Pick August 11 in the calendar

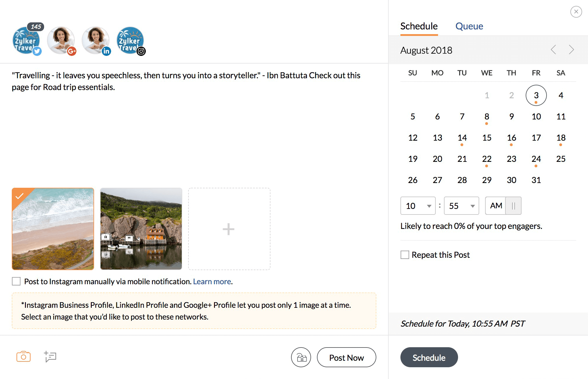[561, 117]
